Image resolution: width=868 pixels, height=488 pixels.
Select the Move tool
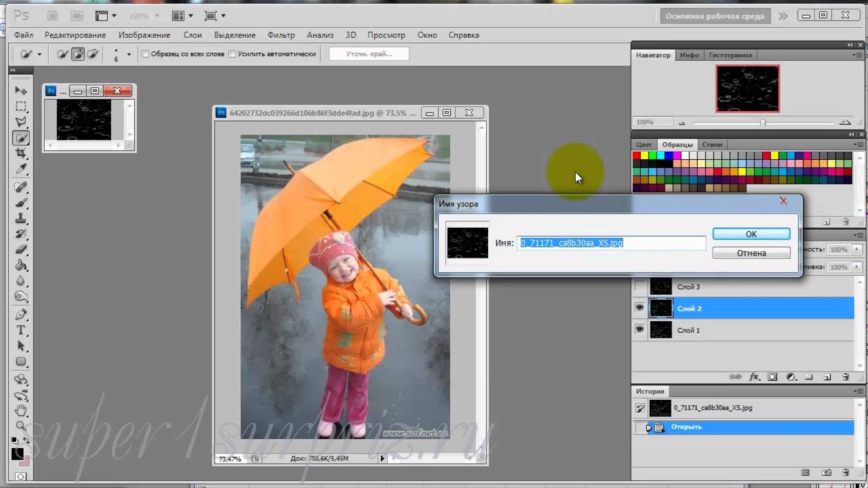(21, 91)
